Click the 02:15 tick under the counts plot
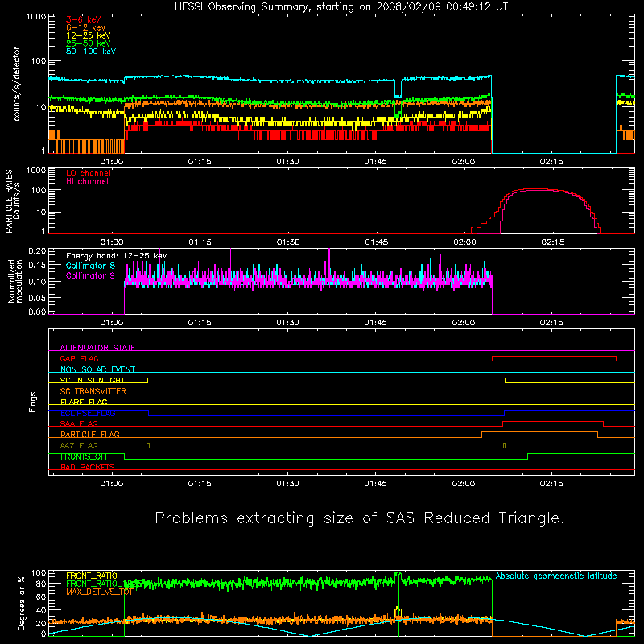 [x=551, y=162]
